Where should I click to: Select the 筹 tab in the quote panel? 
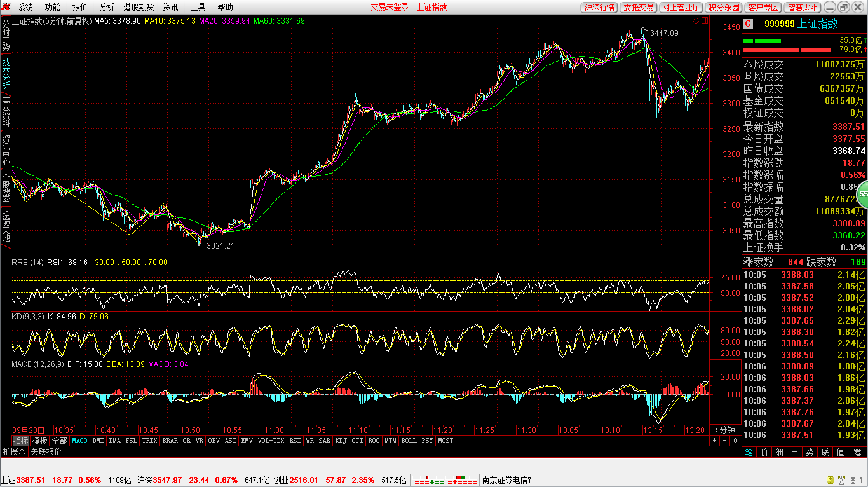coord(857,452)
